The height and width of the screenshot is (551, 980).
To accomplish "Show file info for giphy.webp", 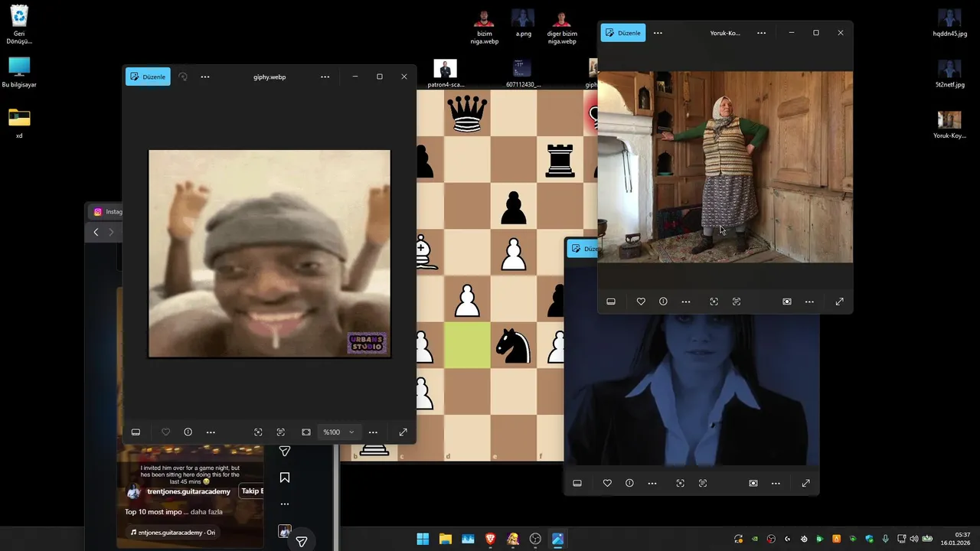I will coord(188,432).
